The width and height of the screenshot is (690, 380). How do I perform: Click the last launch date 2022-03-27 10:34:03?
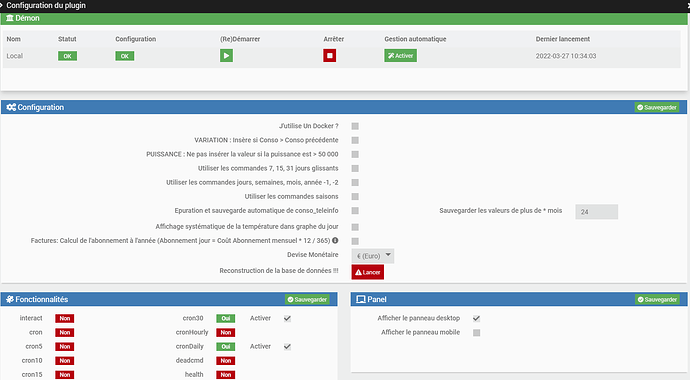point(566,56)
